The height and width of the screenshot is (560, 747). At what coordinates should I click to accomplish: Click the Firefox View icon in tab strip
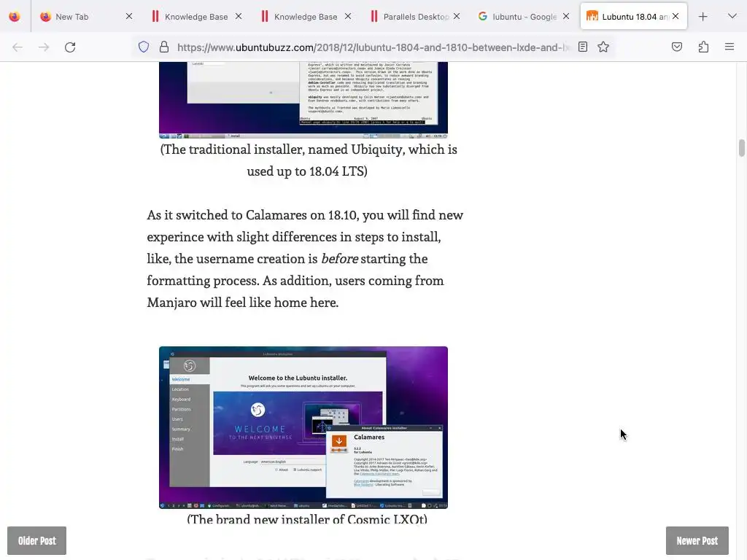point(15,17)
